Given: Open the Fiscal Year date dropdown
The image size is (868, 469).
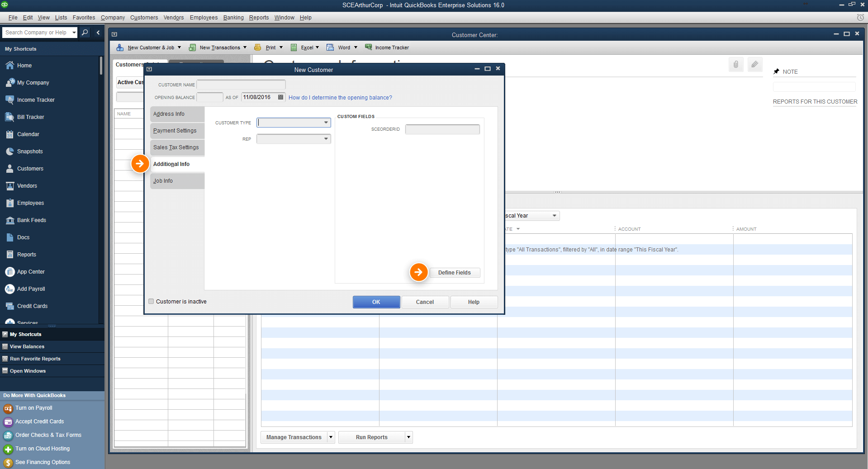Looking at the screenshot, I should [x=555, y=216].
